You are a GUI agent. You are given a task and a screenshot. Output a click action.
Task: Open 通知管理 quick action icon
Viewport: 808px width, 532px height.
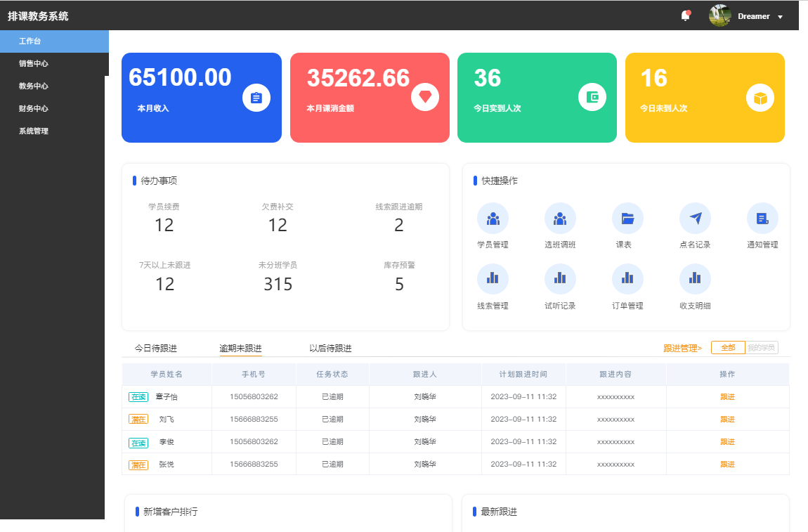(762, 219)
